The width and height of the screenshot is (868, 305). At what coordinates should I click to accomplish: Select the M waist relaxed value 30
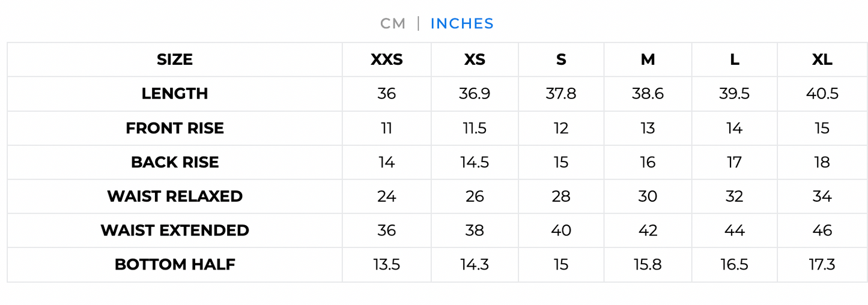point(648,196)
